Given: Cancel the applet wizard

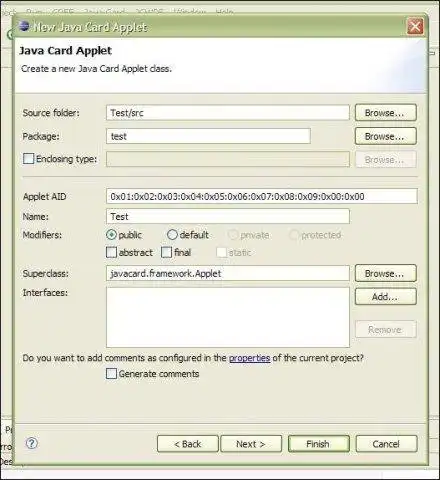Looking at the screenshot, I should pyautogui.click(x=386, y=444).
